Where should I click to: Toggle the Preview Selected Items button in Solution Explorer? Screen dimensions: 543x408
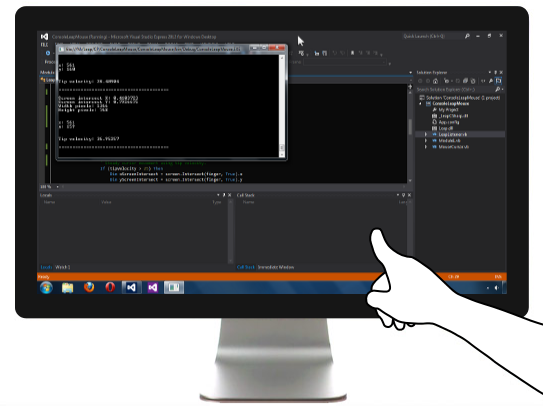pos(498,81)
